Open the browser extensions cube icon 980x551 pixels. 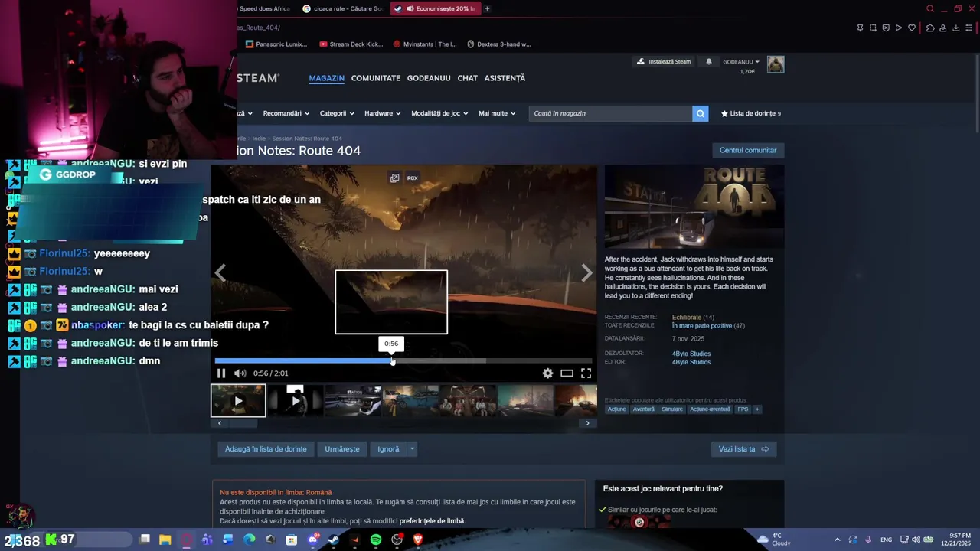pyautogui.click(x=930, y=28)
